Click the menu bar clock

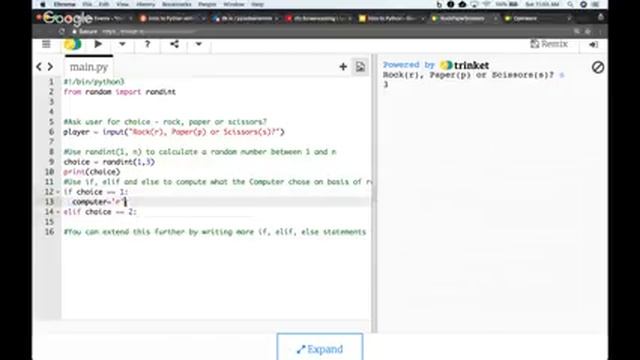tap(542, 4)
